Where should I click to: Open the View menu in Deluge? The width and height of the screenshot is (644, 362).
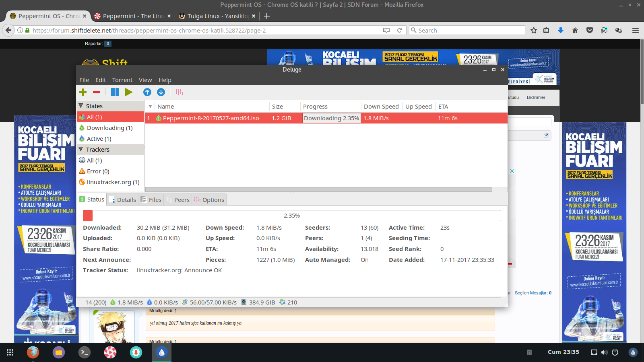click(145, 80)
